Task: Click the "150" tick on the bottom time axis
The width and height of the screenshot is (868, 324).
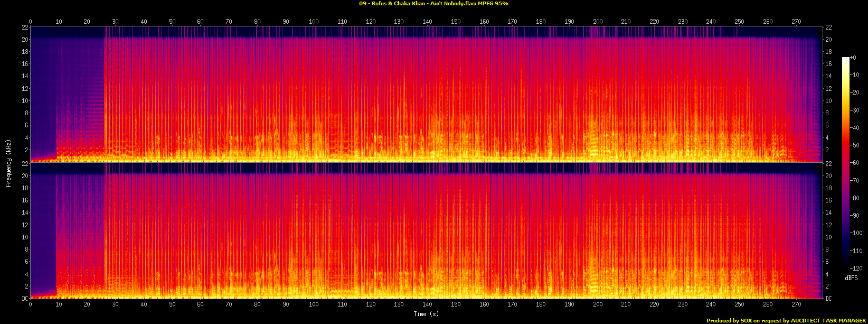Action: (x=456, y=304)
